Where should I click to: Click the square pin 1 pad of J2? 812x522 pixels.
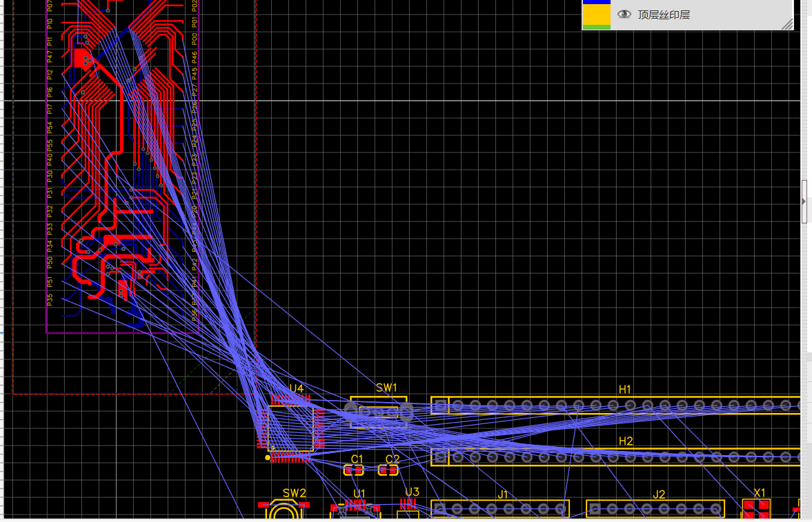point(595,510)
